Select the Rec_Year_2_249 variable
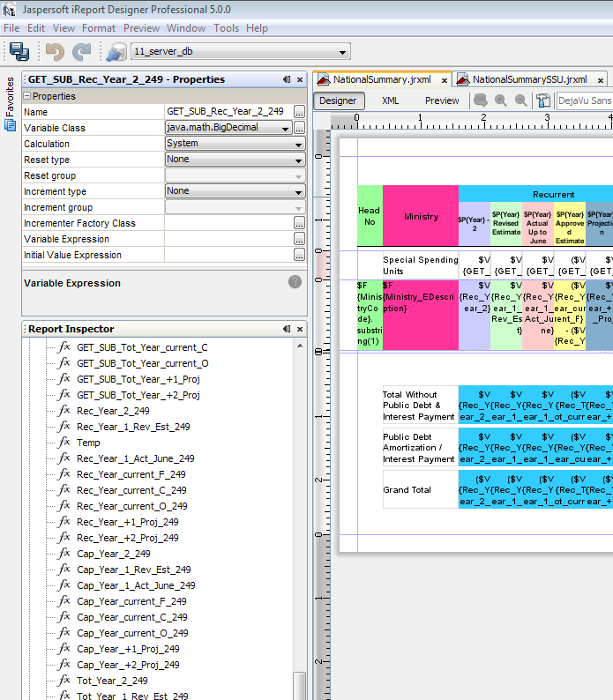The height and width of the screenshot is (700, 613). 113,411
